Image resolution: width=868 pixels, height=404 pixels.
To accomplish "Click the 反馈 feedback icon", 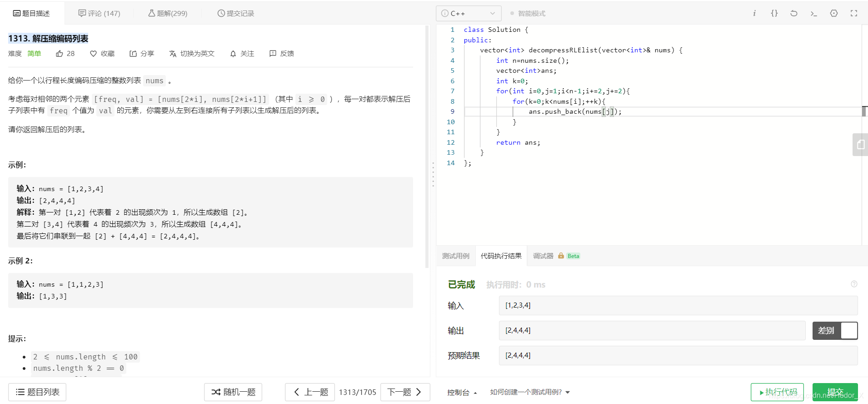I will (282, 54).
